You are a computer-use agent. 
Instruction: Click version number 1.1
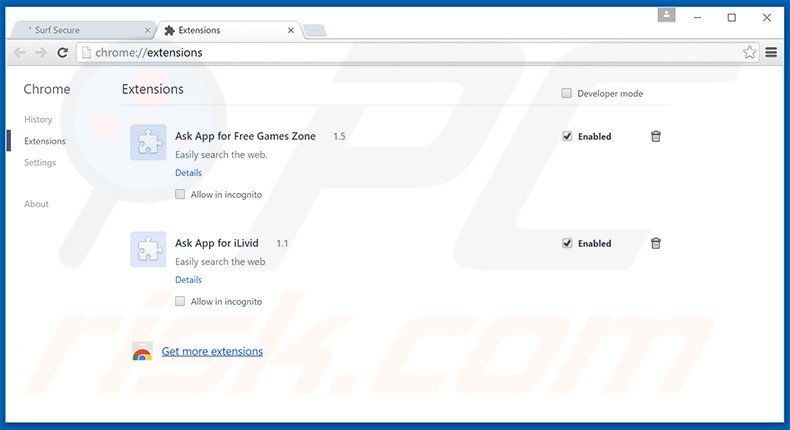coord(282,243)
